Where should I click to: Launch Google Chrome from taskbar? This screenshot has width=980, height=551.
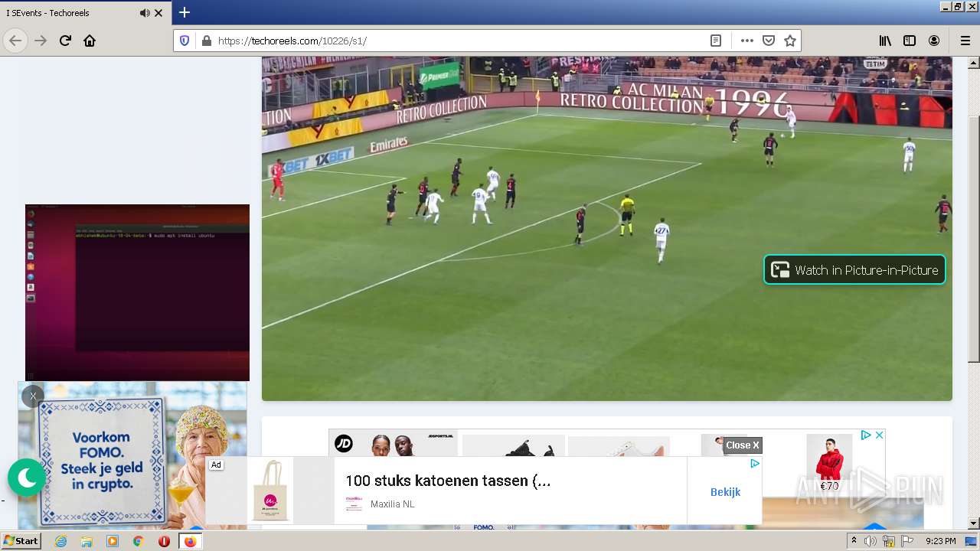click(138, 541)
